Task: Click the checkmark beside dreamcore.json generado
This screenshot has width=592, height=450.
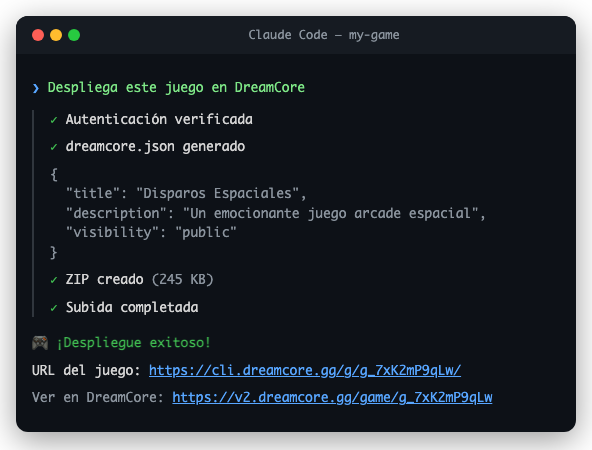Action: click(x=54, y=147)
